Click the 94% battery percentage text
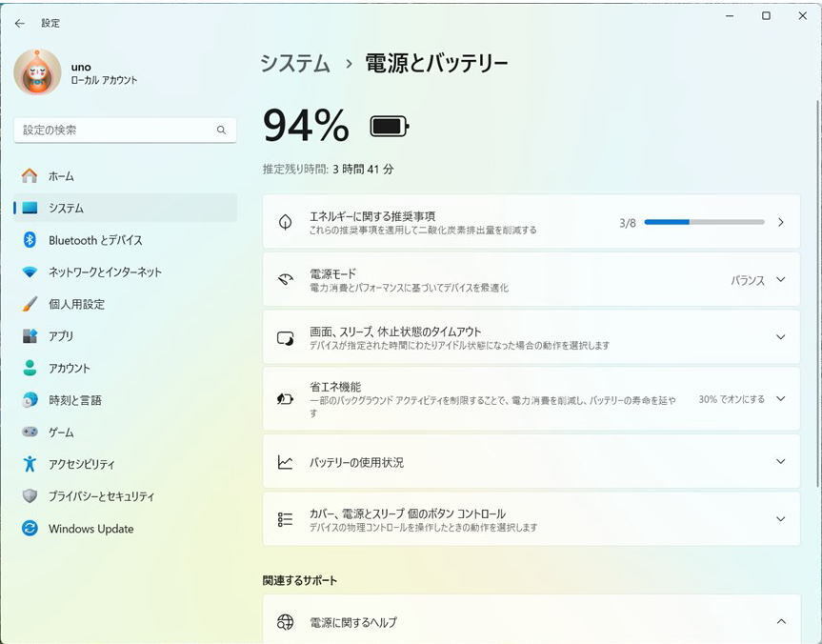Viewport: 822px width, 644px height. tap(306, 126)
